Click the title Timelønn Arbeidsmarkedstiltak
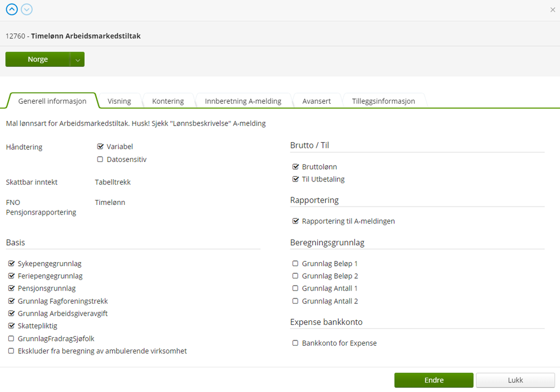The image size is (560, 392). [x=86, y=36]
